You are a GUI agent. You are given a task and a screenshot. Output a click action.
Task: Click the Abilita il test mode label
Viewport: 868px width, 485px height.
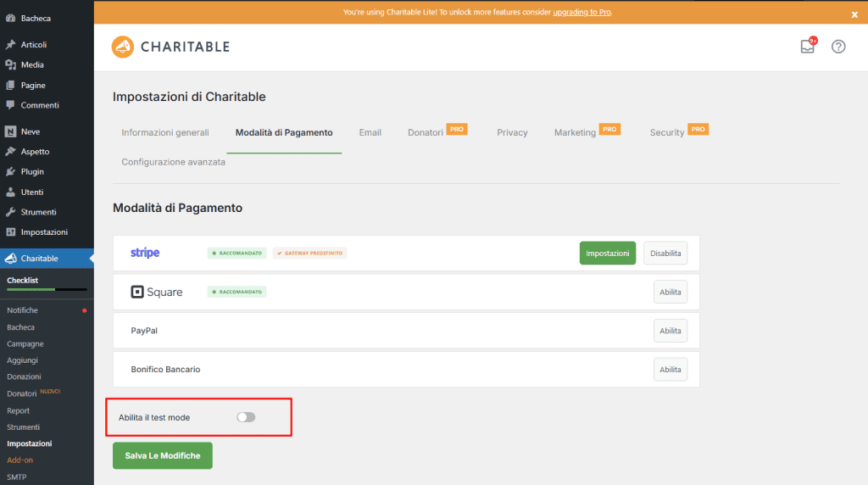154,417
